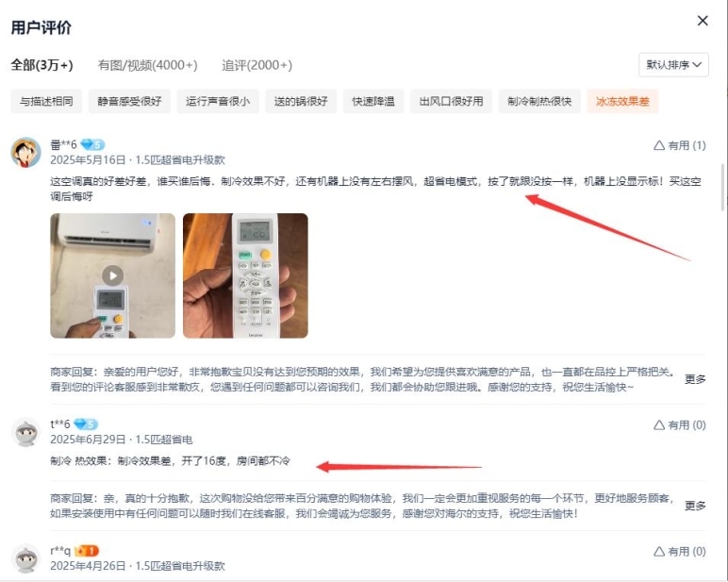
Task: Expand the second merchant reply with 更多
Action: [695, 506]
